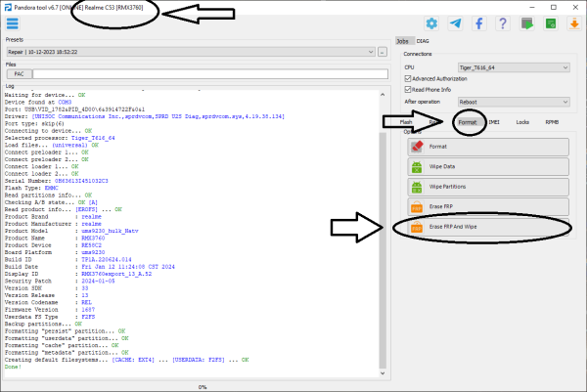Click the 'Product Device' value RE58C2

[x=91, y=245]
